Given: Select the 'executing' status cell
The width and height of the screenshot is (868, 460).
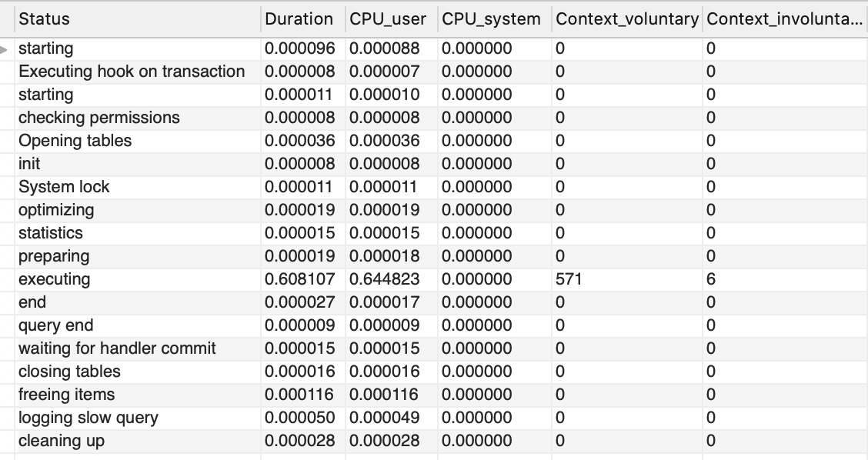Looking at the screenshot, I should [54, 279].
